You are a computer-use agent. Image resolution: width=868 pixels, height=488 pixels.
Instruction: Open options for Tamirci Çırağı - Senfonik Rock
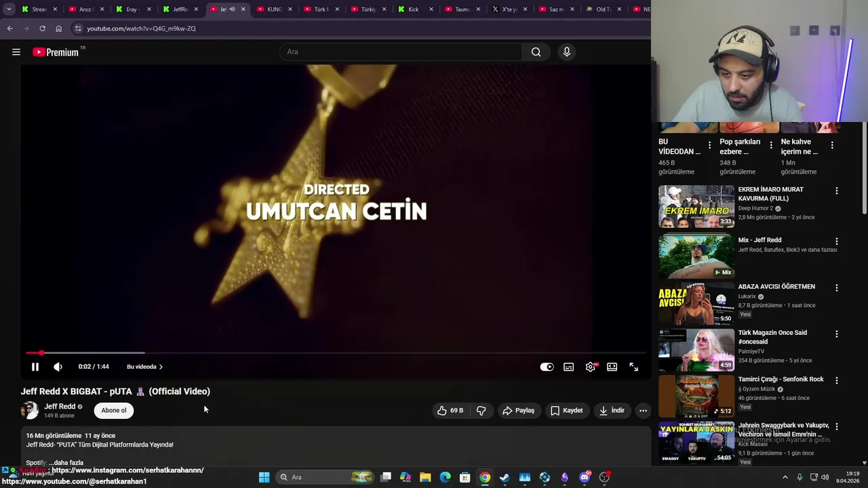pos(836,381)
